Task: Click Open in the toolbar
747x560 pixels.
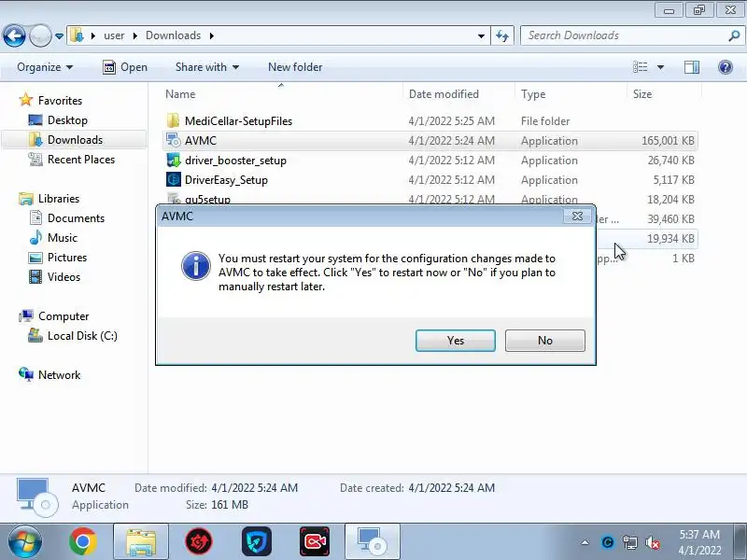Action: pyautogui.click(x=125, y=67)
